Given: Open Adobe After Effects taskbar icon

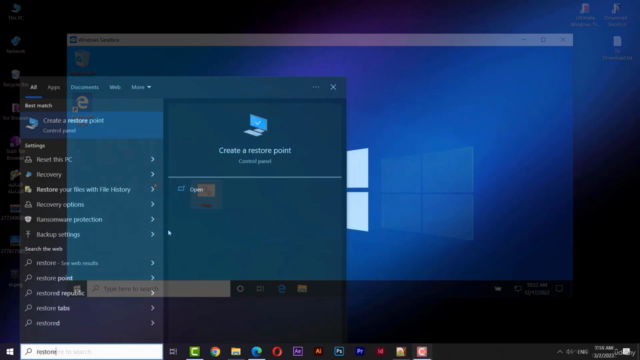Looking at the screenshot, I should [x=298, y=351].
